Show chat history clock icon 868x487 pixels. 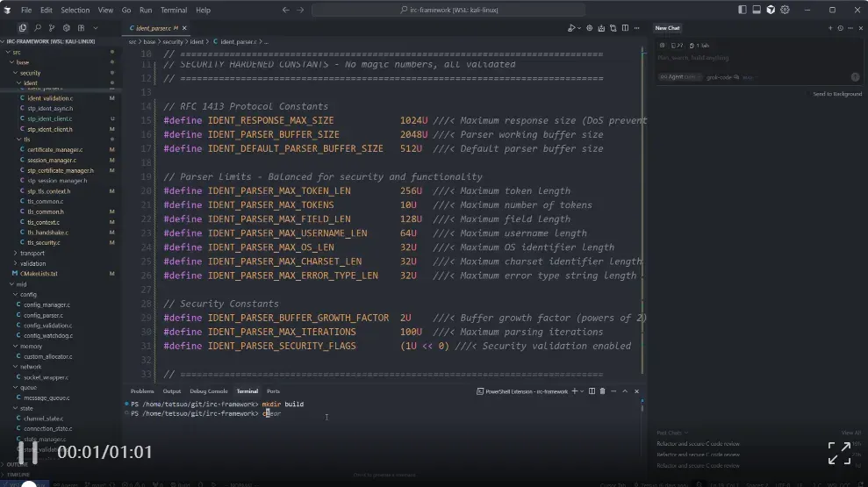(x=840, y=28)
